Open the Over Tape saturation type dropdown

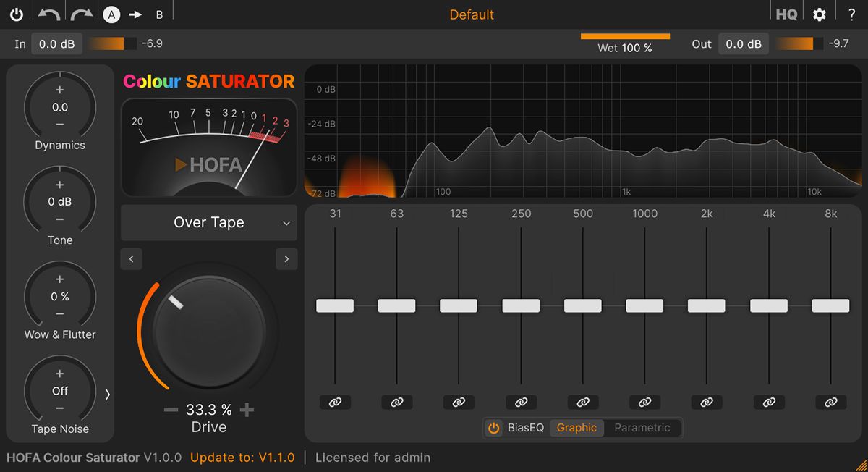click(x=209, y=223)
